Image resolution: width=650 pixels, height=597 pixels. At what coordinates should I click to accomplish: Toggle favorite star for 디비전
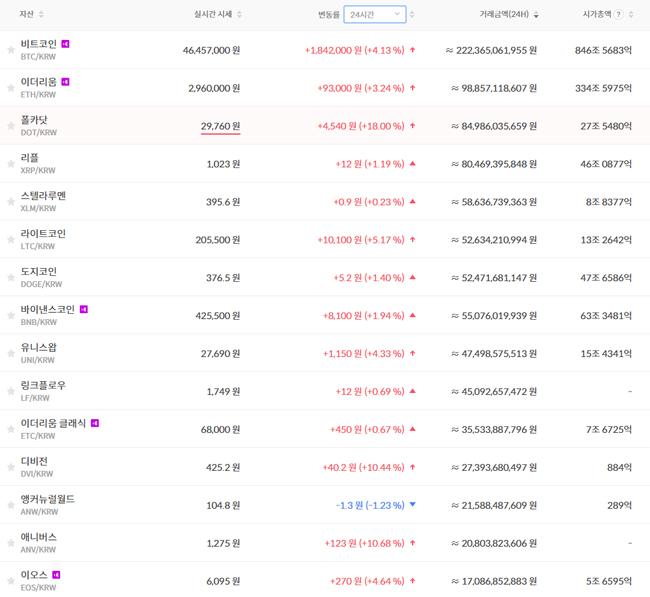click(x=9, y=467)
